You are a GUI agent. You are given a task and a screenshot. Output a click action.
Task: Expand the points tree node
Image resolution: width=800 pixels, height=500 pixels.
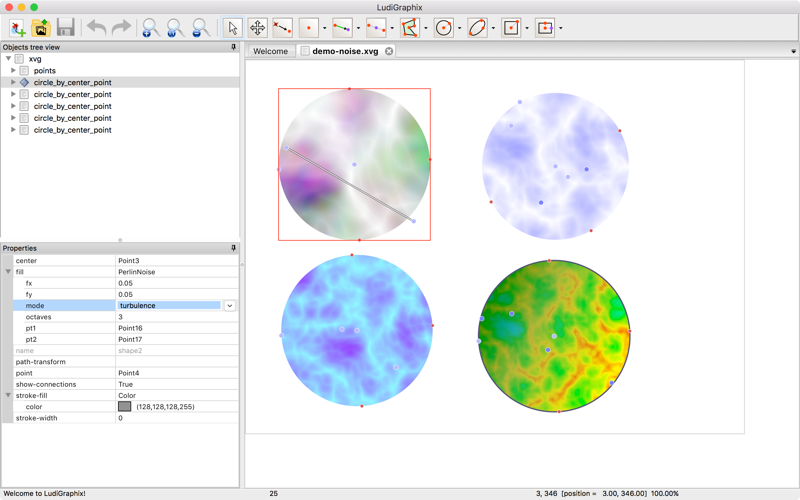pyautogui.click(x=14, y=71)
